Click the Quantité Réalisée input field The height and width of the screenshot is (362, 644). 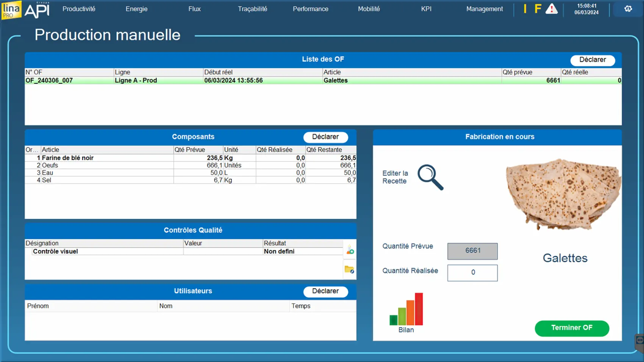tap(472, 273)
